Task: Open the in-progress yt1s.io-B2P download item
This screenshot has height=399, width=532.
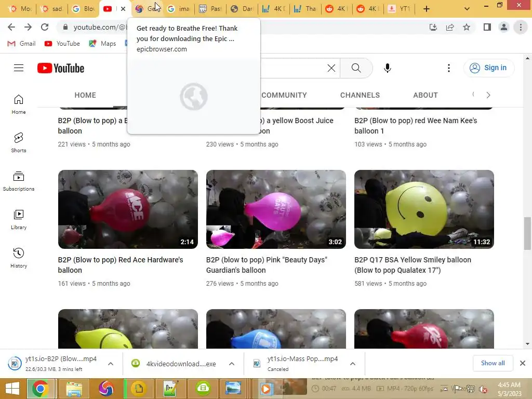Action: click(54, 363)
